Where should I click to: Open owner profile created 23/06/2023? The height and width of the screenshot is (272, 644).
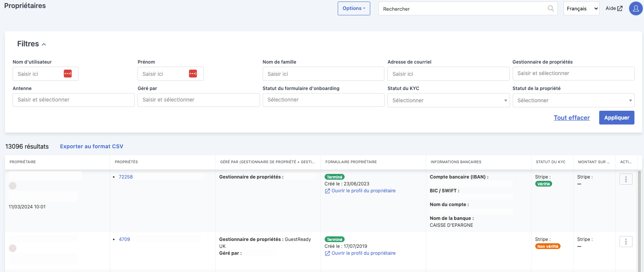363,191
